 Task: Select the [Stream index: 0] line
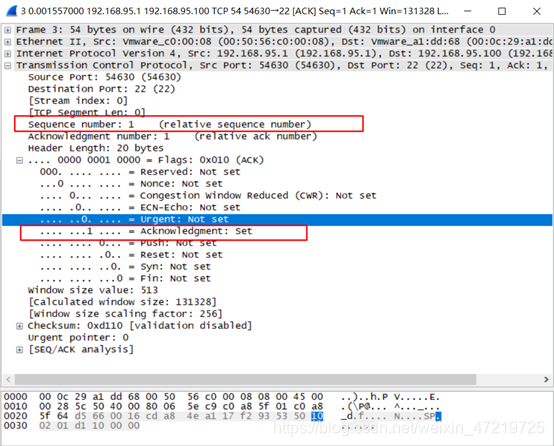[x=78, y=101]
